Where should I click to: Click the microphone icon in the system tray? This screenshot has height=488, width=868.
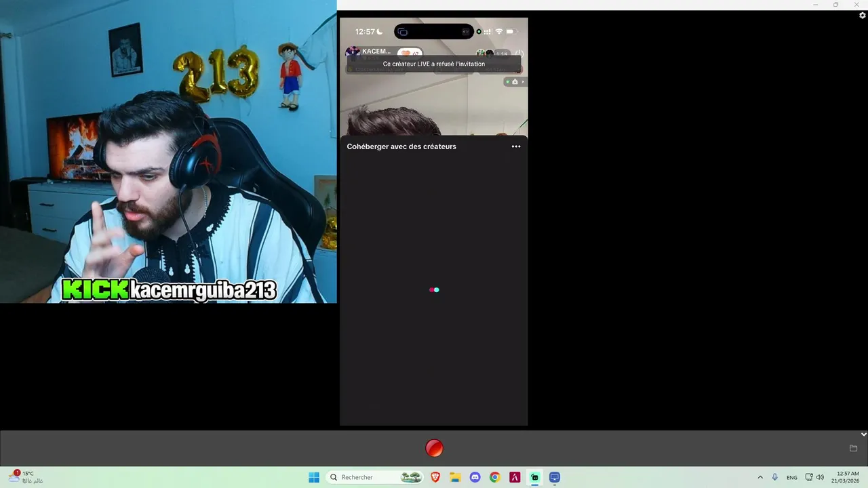click(775, 477)
